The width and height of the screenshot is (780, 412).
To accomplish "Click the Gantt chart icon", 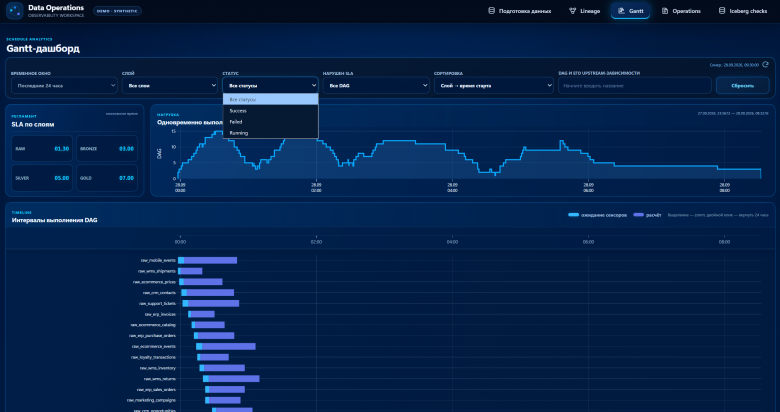I will pyautogui.click(x=621, y=11).
